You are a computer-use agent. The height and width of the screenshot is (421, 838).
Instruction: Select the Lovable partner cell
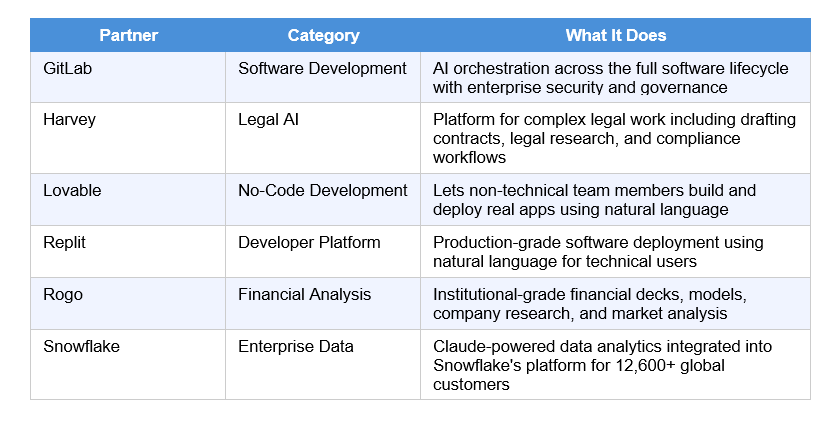(70, 190)
